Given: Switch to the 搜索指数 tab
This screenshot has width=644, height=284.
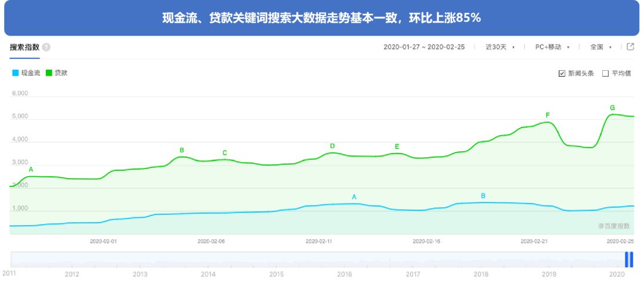Looking at the screenshot, I should (24, 47).
